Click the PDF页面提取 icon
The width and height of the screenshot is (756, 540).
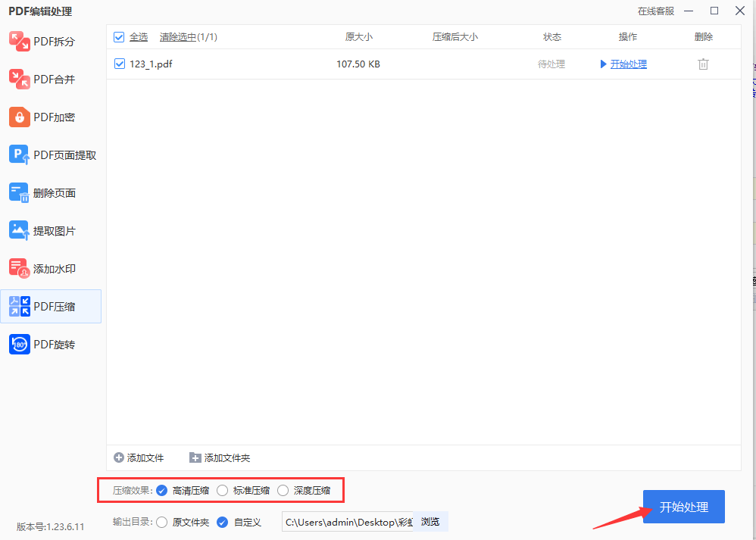pos(19,155)
